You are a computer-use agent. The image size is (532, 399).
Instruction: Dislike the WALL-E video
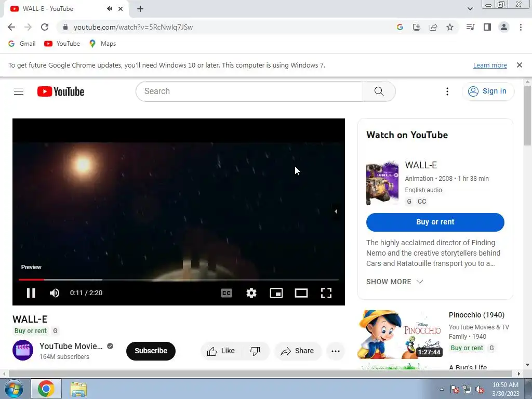click(256, 351)
